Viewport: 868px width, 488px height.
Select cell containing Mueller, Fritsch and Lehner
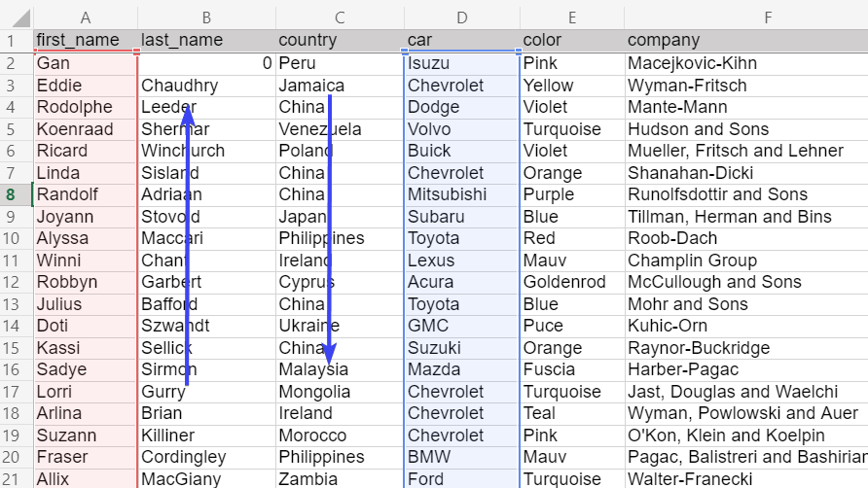tap(745, 151)
